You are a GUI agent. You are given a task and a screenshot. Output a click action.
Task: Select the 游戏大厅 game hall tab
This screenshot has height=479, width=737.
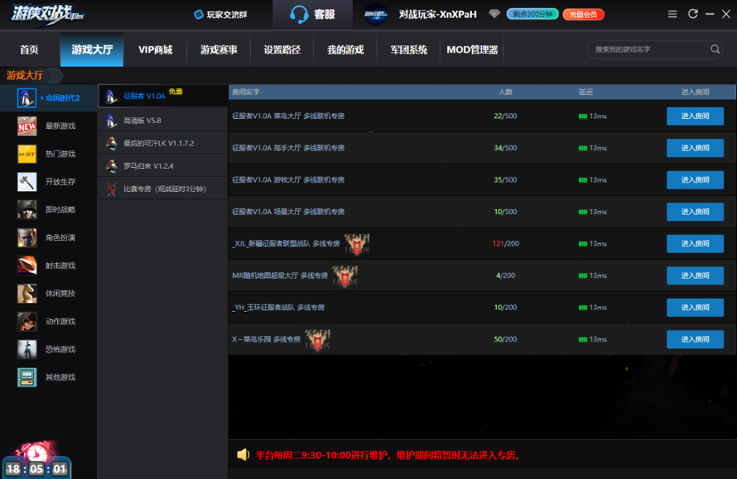[x=92, y=49]
